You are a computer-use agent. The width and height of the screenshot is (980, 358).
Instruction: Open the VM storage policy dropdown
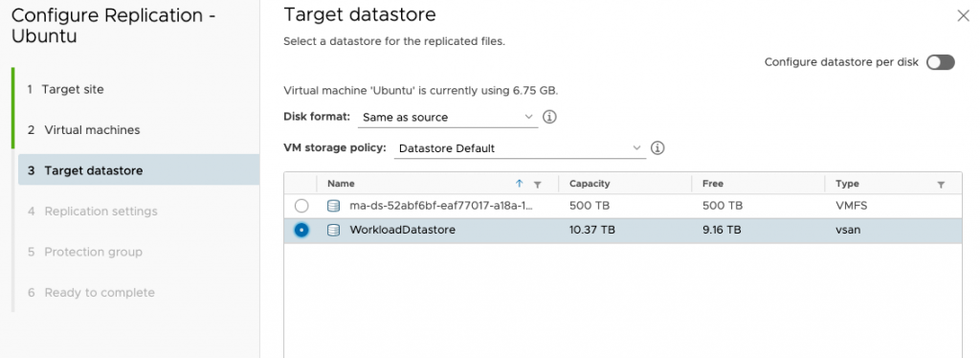point(520,148)
